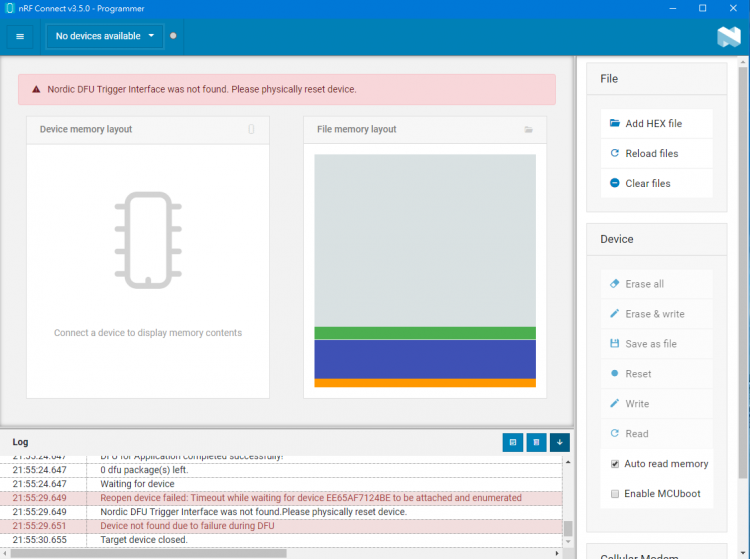750x559 pixels.
Task: Click the orange region in file memory layout
Action: click(x=425, y=383)
